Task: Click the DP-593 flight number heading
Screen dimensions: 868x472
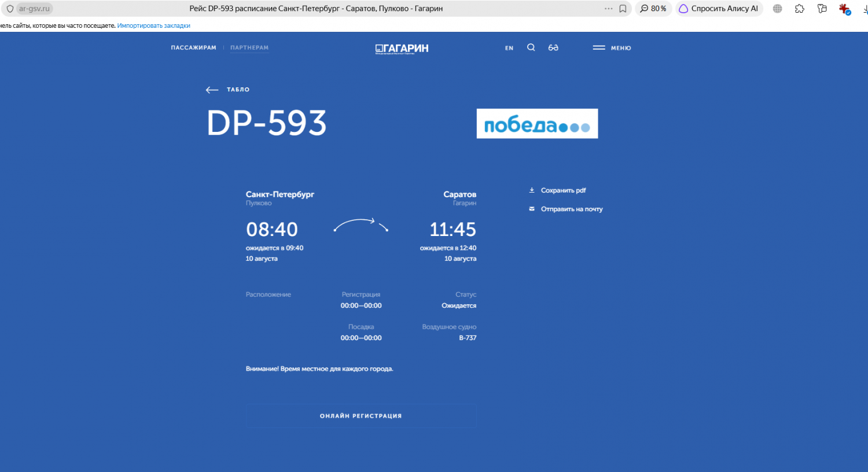Action: (267, 123)
